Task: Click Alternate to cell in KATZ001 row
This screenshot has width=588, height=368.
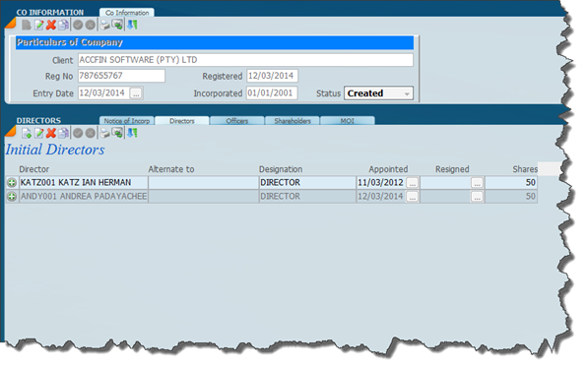Action: point(203,182)
